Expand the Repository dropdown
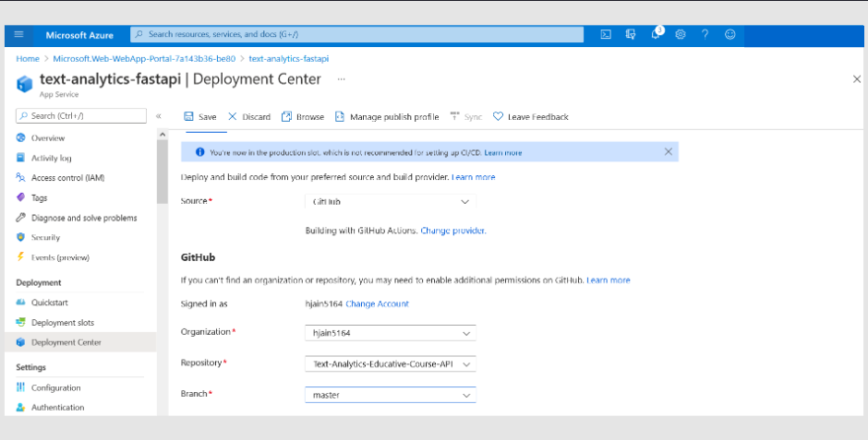868x440 pixels. [391, 363]
